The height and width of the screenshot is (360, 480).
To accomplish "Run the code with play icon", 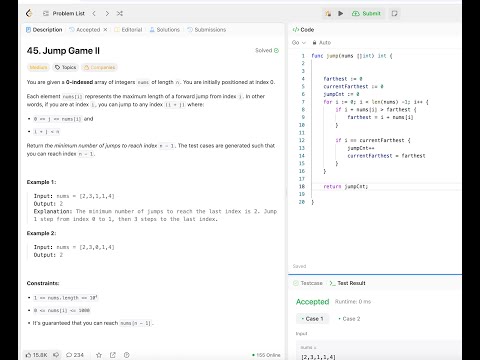I will (x=340, y=13).
